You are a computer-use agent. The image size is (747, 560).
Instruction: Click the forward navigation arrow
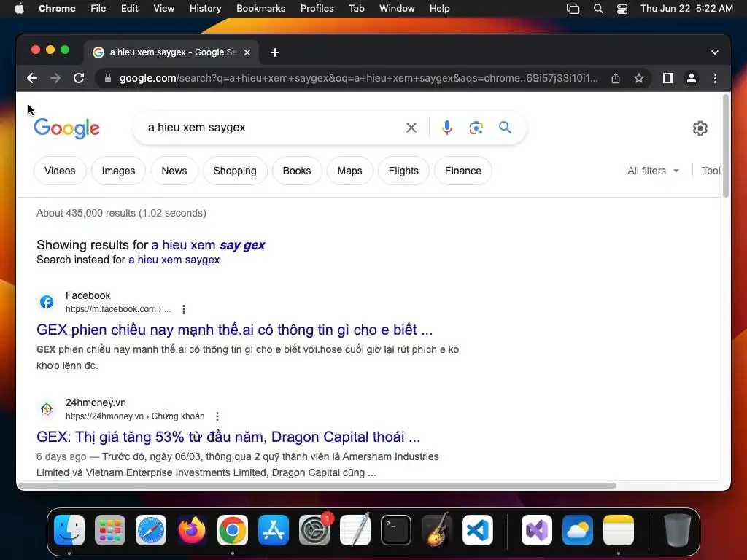click(x=55, y=78)
